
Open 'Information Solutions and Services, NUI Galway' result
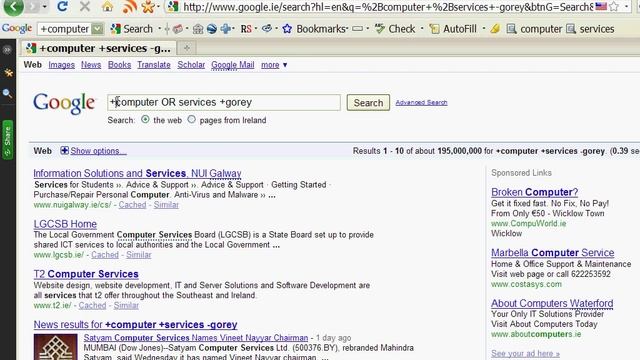pyautogui.click(x=138, y=173)
